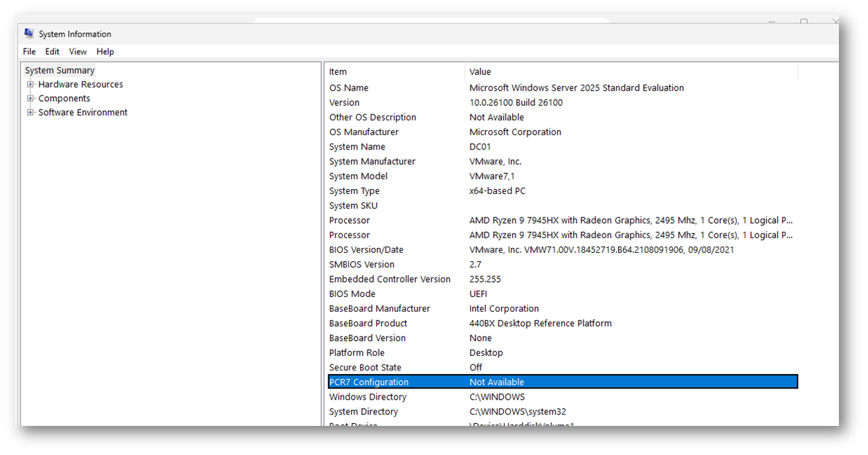Screen dimensions: 868x455
Task: Expand the Software Environment node
Action: click(x=30, y=112)
